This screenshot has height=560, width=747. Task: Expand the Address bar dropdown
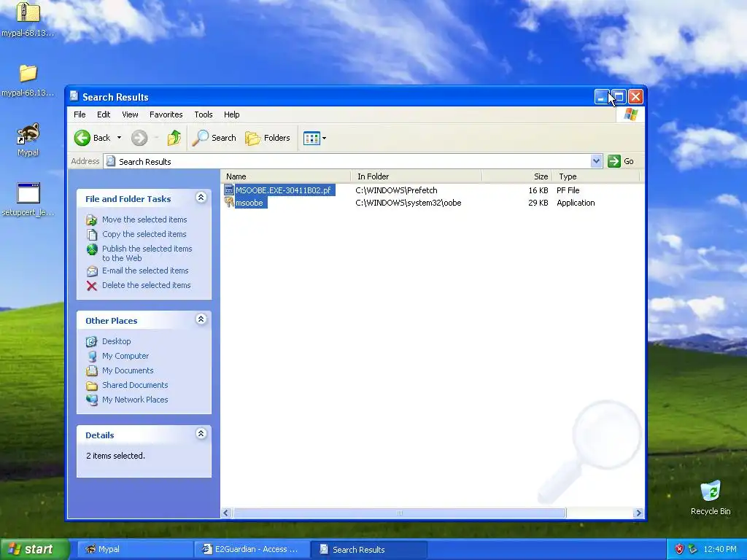point(597,161)
